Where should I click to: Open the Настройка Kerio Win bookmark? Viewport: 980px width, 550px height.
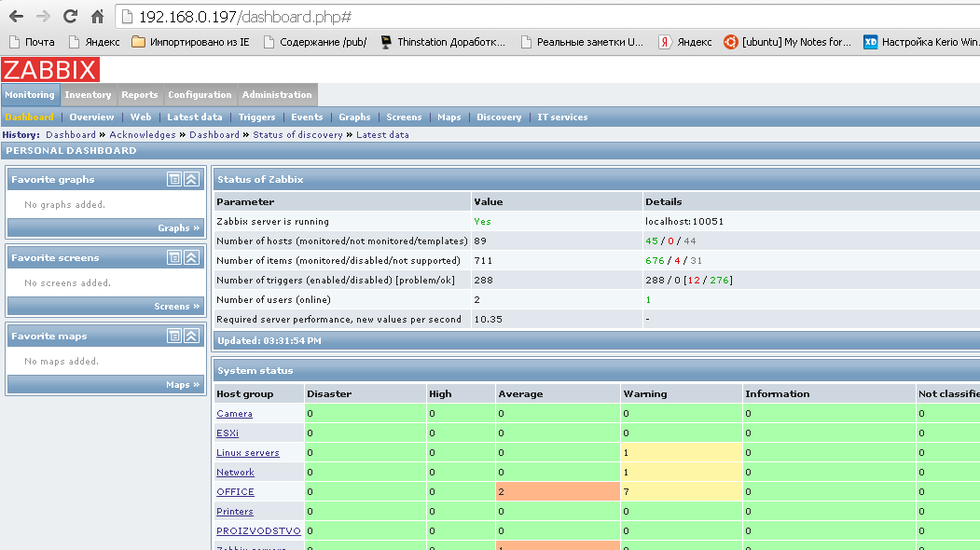coord(922,42)
